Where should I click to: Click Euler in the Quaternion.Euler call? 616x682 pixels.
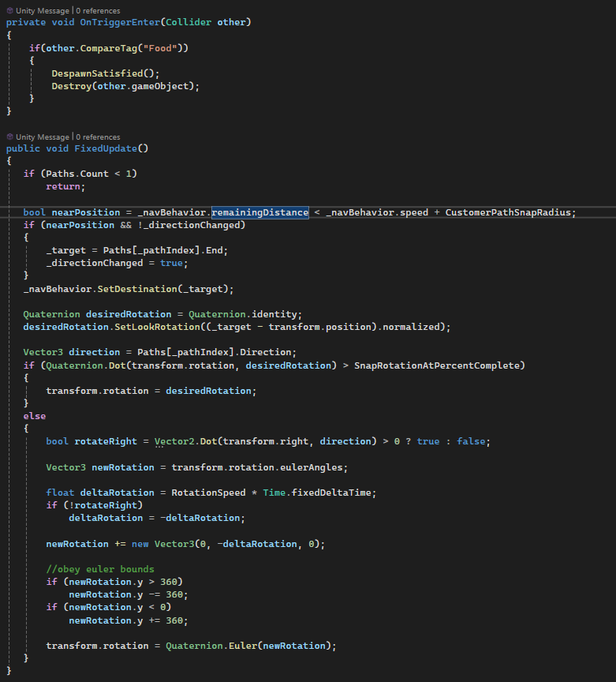click(243, 646)
